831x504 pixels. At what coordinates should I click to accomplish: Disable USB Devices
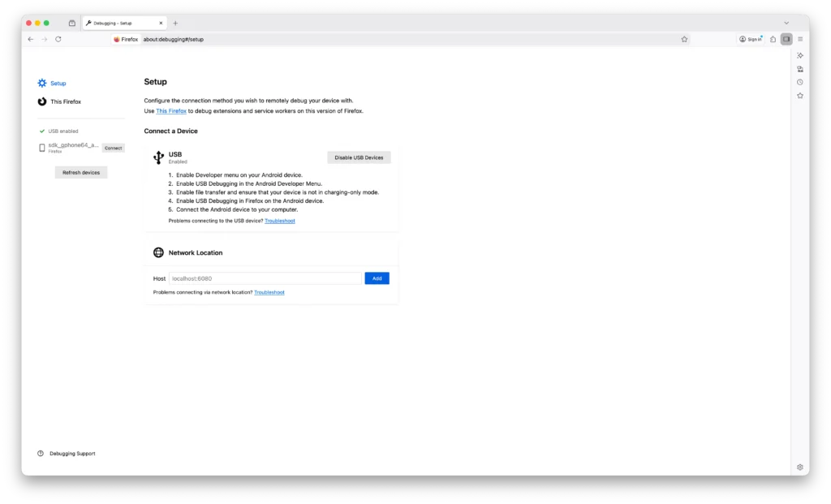(x=359, y=157)
